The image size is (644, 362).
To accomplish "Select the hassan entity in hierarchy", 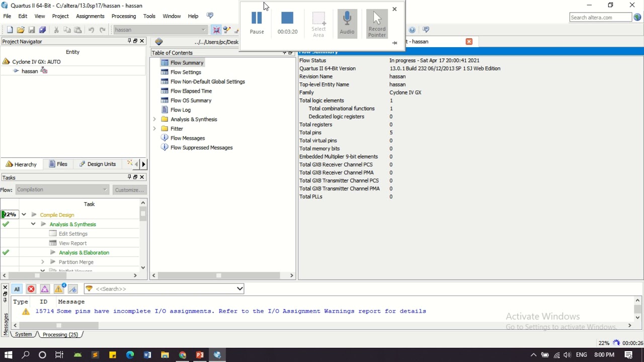I will [30, 71].
